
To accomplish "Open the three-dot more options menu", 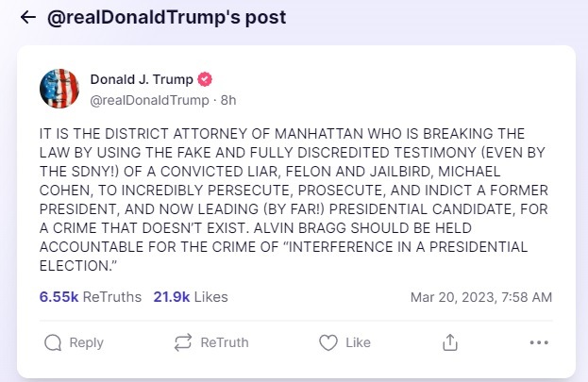I will 540,342.
